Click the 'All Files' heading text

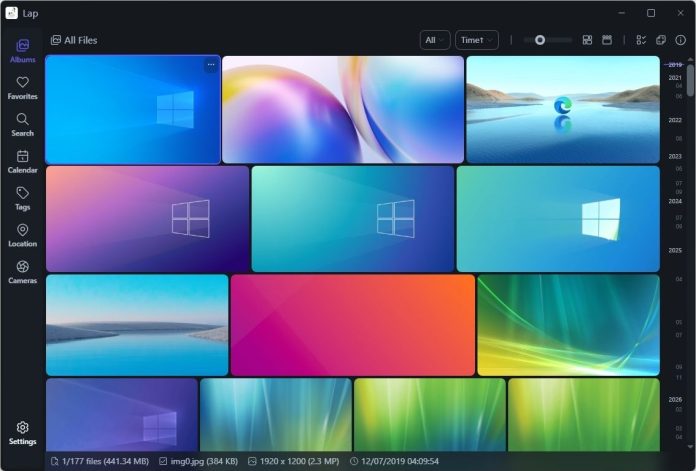[81, 40]
